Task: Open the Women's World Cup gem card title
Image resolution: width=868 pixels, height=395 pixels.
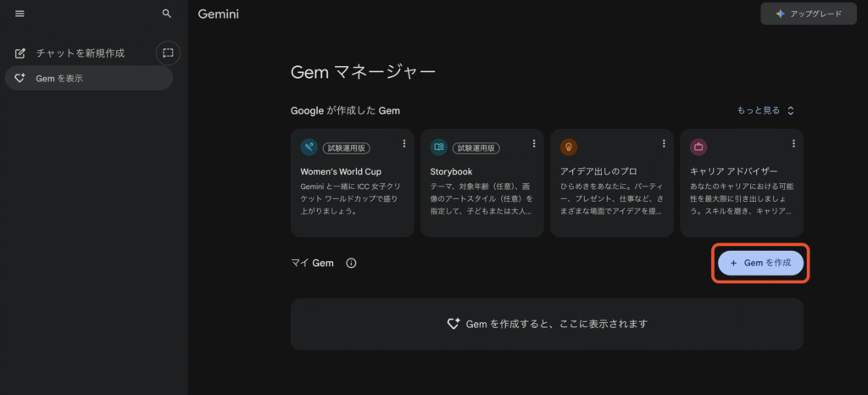Action: click(341, 171)
